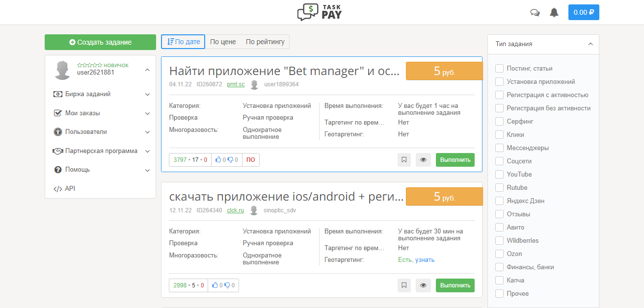Screen dimensions: 644x308
Task: Click the eye icon in Bet manager task
Action: [423, 160]
